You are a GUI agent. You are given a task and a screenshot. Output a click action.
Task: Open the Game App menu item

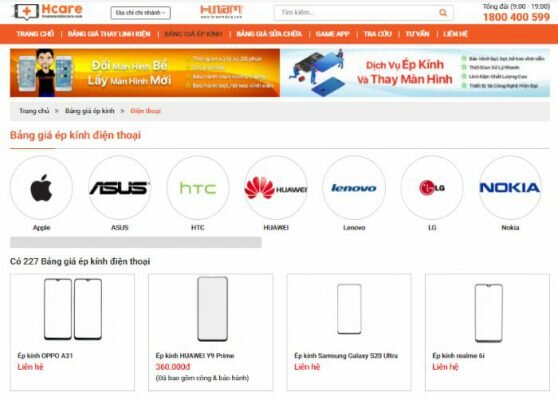332,34
